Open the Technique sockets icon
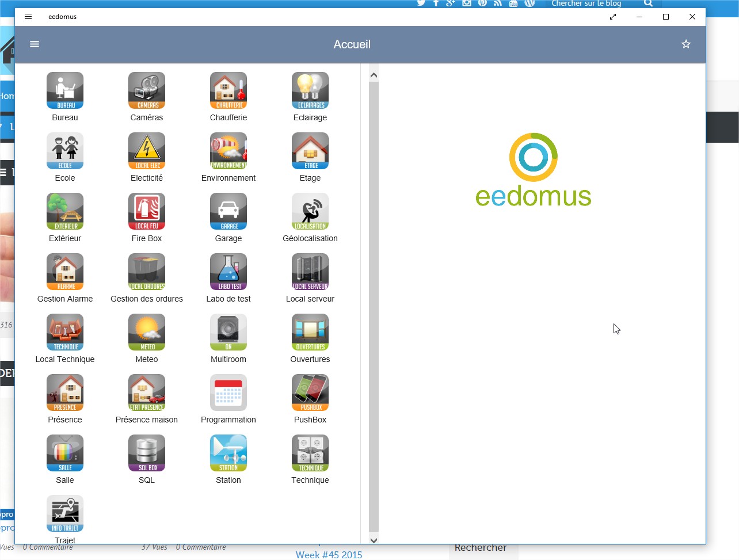 [x=310, y=453]
